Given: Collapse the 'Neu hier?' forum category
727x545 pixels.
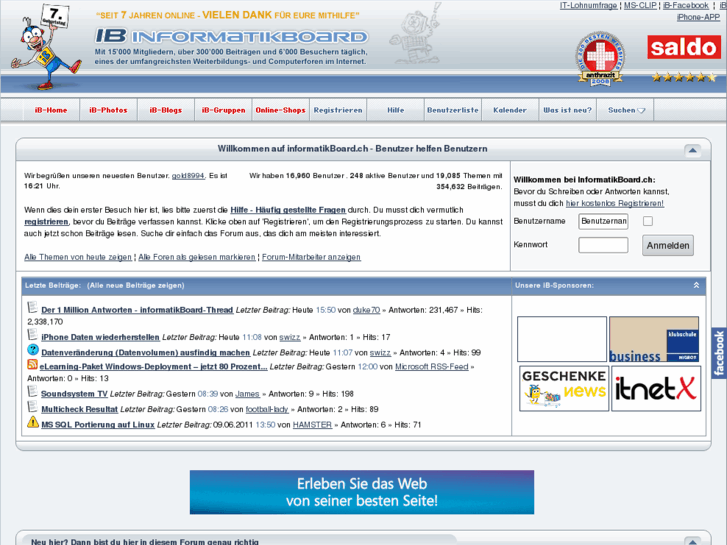Looking at the screenshot, I should [x=692, y=541].
